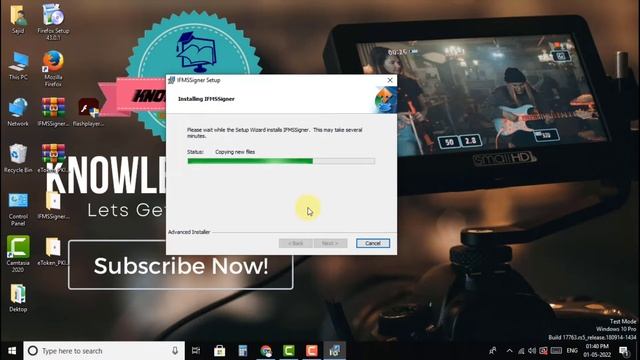
Task: Select the IFMSSigner folder icon
Action: coord(53,205)
